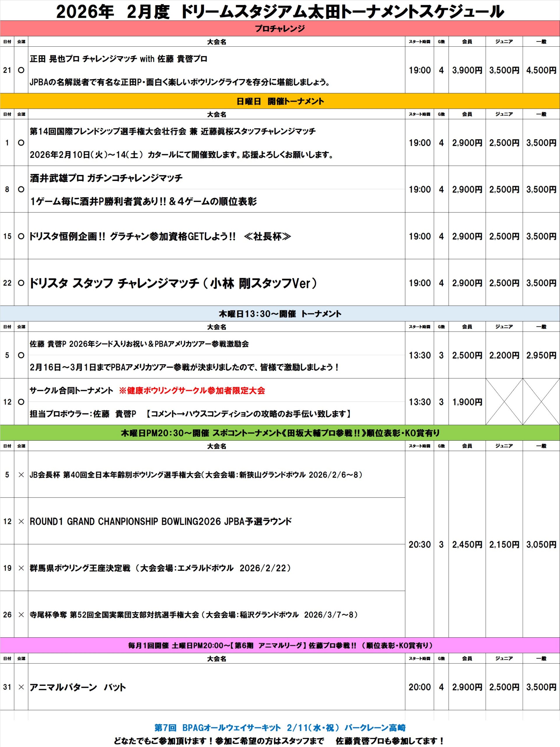This screenshot has height=747, width=560.
Task: Click the crossed-out general price cell
Action: [541, 402]
